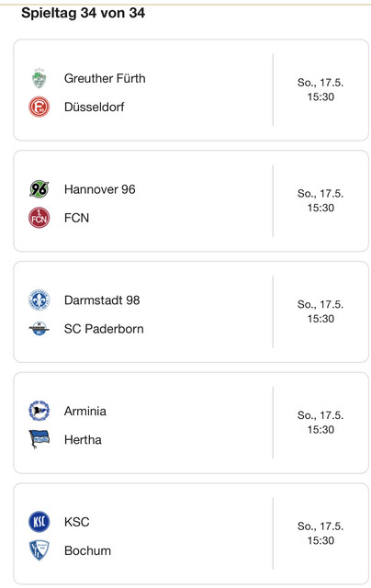The height and width of the screenshot is (588, 371).
Task: Click the Hertha flag logo
Action: click(39, 439)
